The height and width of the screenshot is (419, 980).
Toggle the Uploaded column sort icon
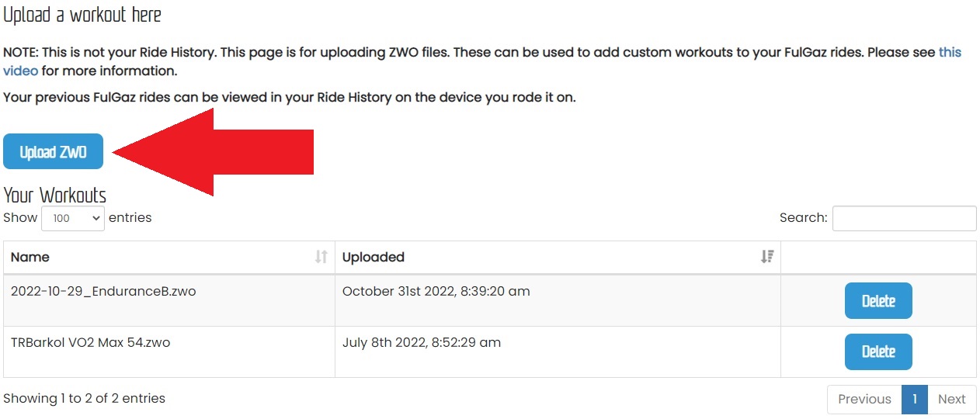pyautogui.click(x=767, y=257)
